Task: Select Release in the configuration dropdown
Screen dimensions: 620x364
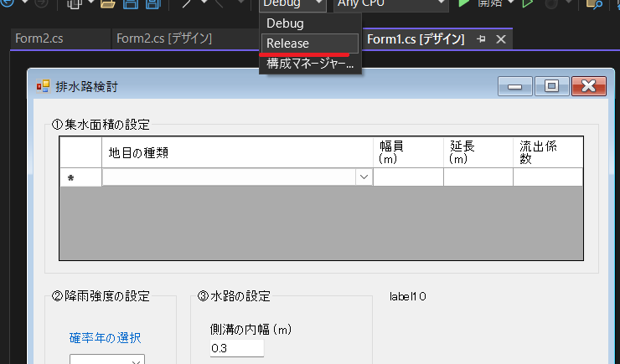Action: click(310, 44)
